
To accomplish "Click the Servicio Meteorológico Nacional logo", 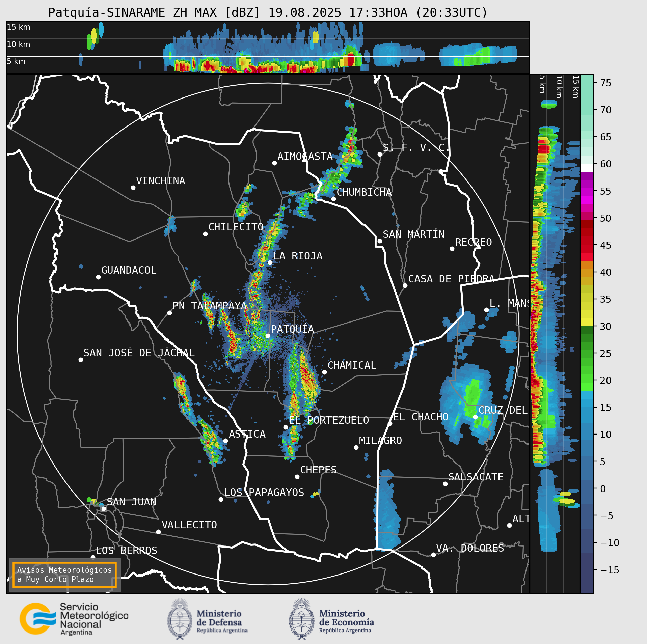I will coord(74,619).
